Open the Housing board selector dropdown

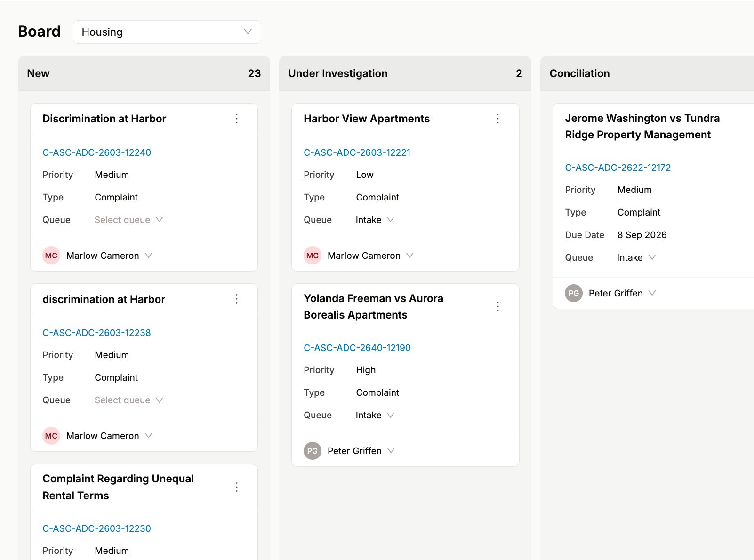pyautogui.click(x=167, y=32)
